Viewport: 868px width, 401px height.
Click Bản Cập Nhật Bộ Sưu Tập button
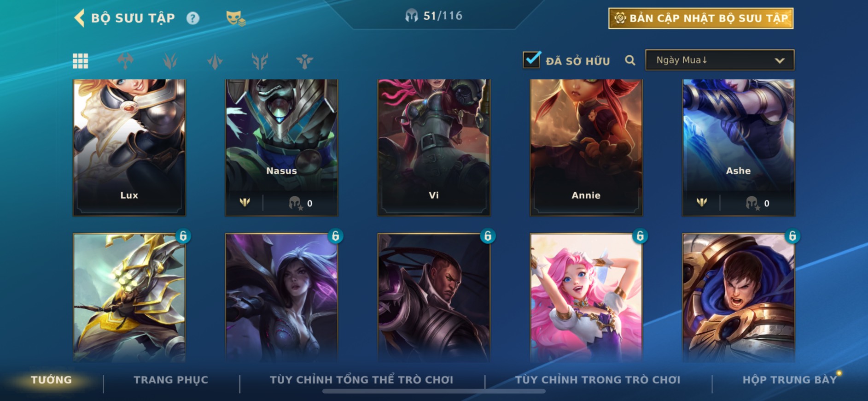click(701, 18)
